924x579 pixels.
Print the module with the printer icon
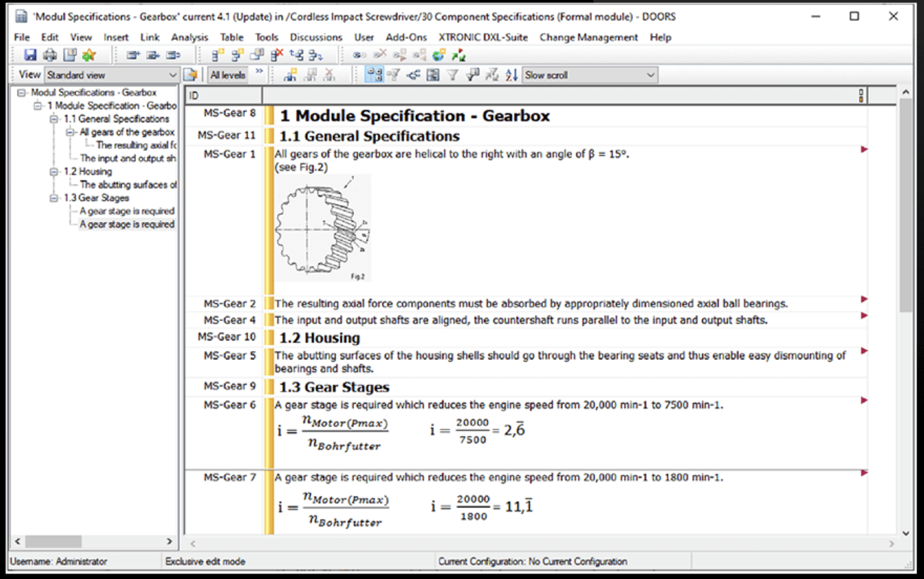[x=50, y=55]
